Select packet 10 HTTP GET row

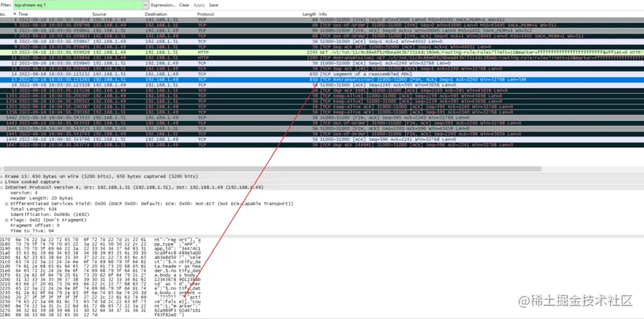(322, 52)
